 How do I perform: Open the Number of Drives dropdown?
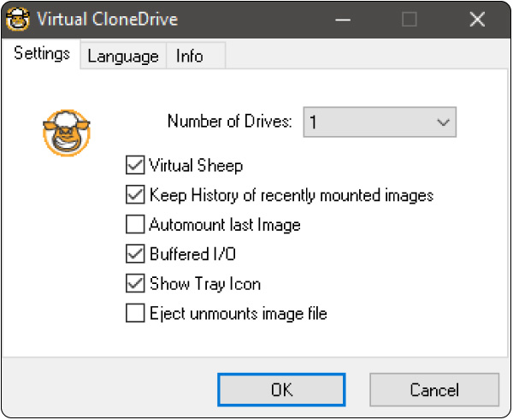click(380, 122)
